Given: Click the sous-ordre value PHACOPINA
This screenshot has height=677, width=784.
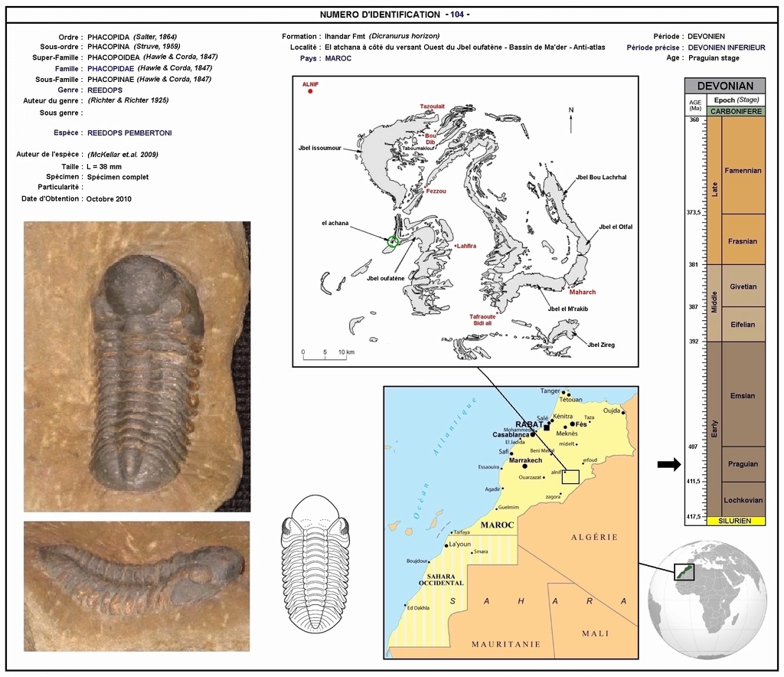Looking at the screenshot, I should 109,47.
